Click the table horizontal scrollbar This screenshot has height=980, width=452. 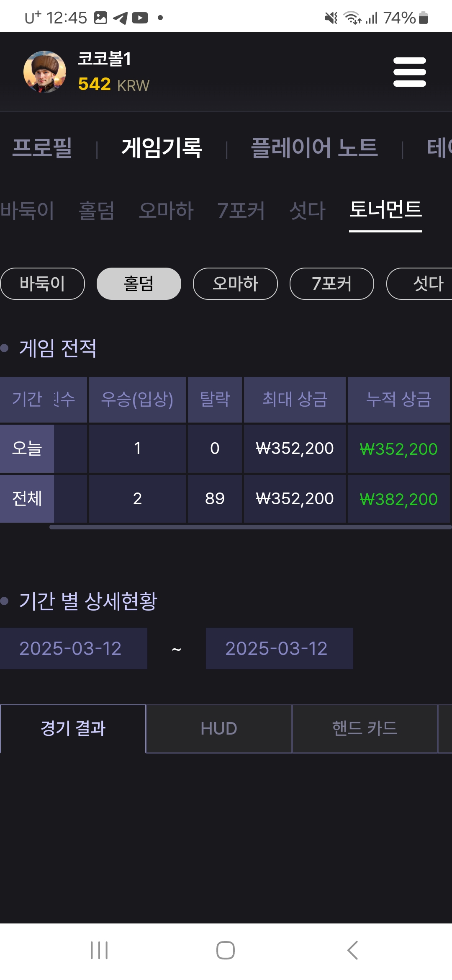tap(250, 527)
